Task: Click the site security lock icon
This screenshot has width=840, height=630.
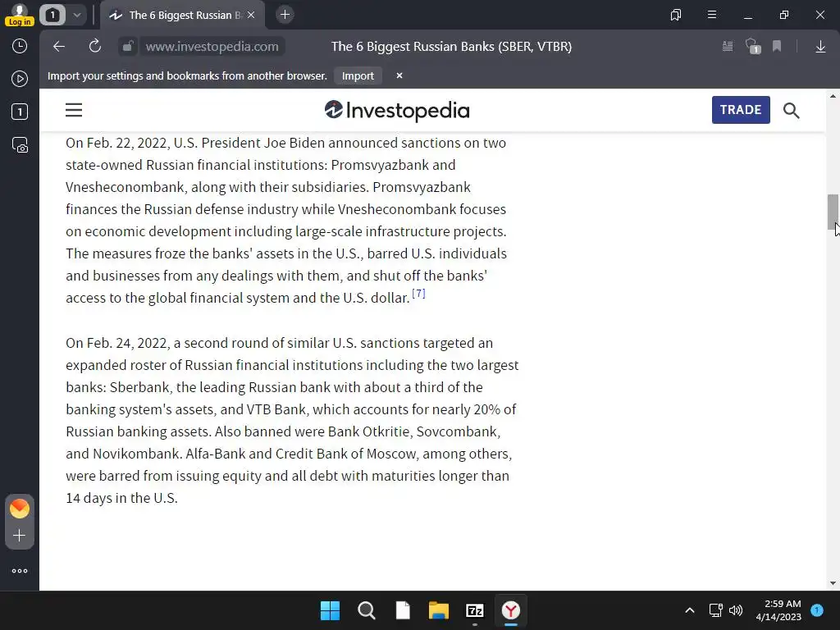Action: pyautogui.click(x=127, y=47)
